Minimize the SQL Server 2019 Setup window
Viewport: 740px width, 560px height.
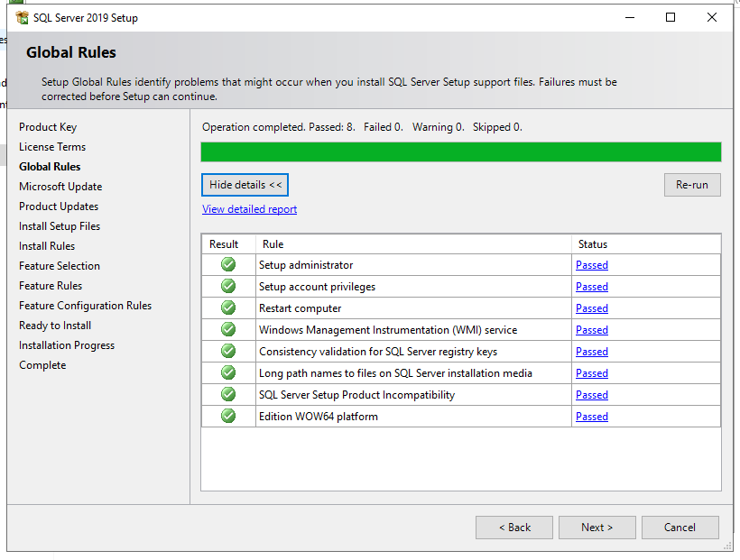630,17
